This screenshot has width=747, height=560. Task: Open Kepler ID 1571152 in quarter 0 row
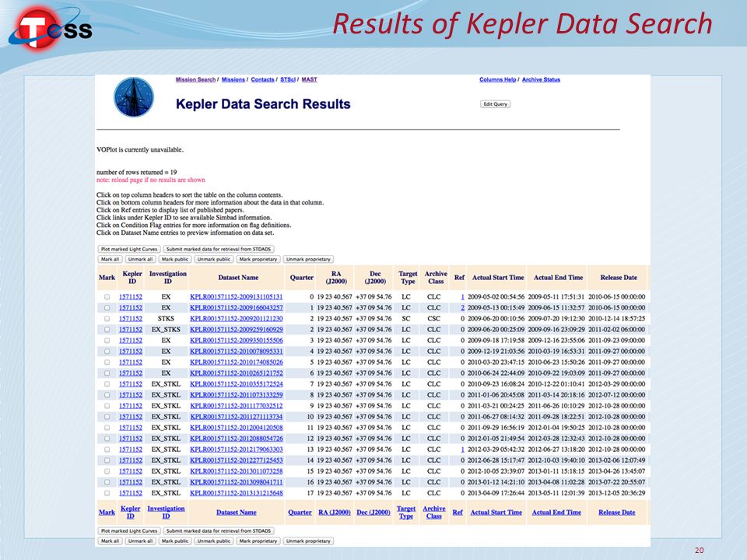tap(131, 296)
